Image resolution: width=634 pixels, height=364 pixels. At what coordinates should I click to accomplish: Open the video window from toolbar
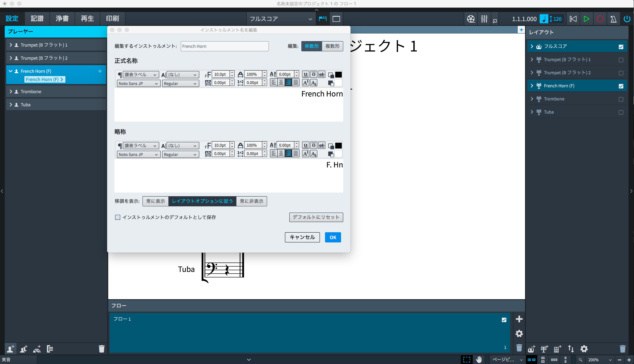(x=471, y=19)
